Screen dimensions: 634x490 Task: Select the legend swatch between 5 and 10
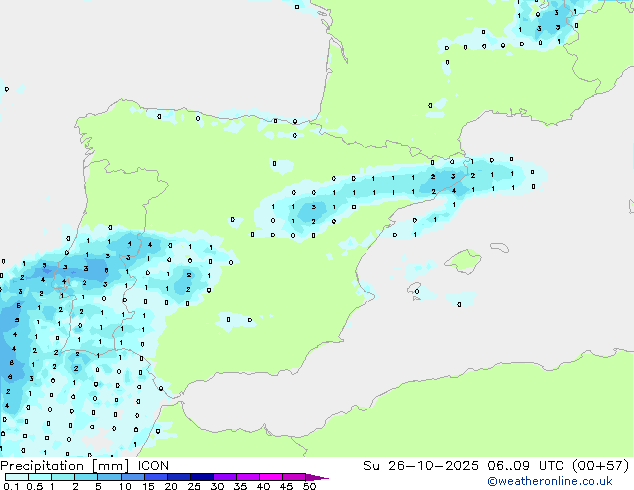pyautogui.click(x=109, y=477)
